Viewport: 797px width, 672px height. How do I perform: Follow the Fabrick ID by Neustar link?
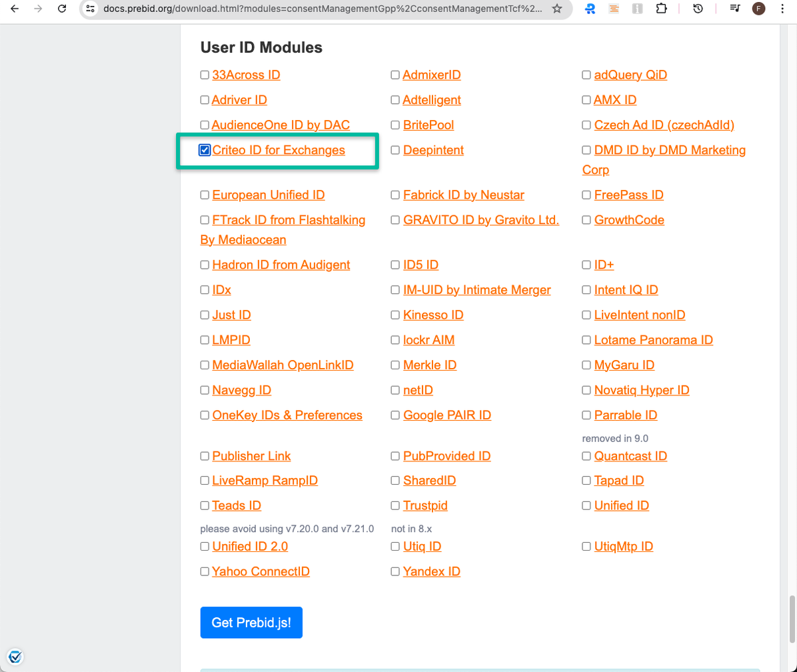click(464, 195)
